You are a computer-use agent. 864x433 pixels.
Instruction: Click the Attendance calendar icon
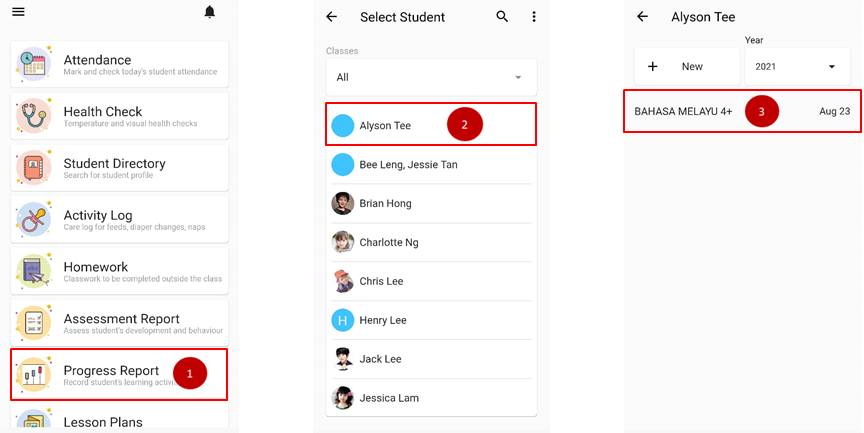click(33, 64)
